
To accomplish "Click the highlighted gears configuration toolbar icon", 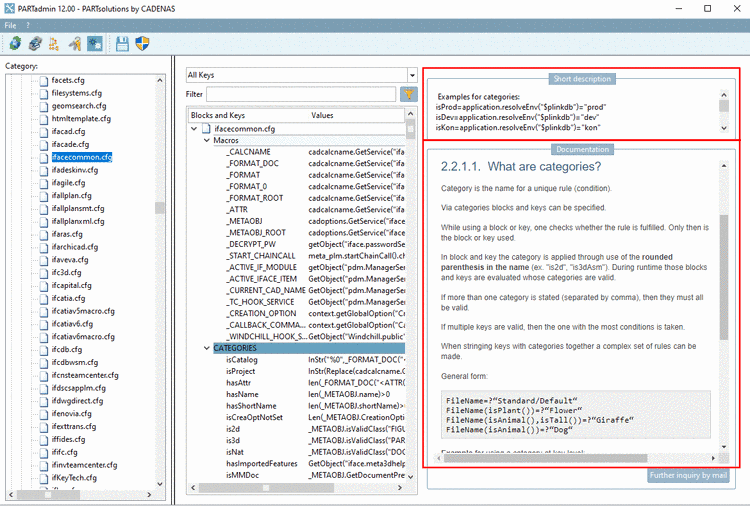I will [x=95, y=44].
